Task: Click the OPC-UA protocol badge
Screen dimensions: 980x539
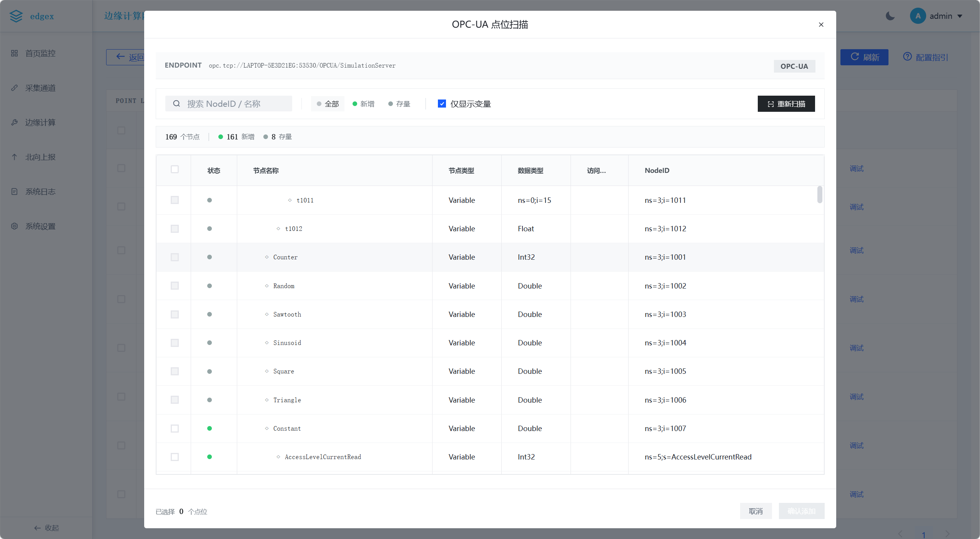Action: coord(794,66)
